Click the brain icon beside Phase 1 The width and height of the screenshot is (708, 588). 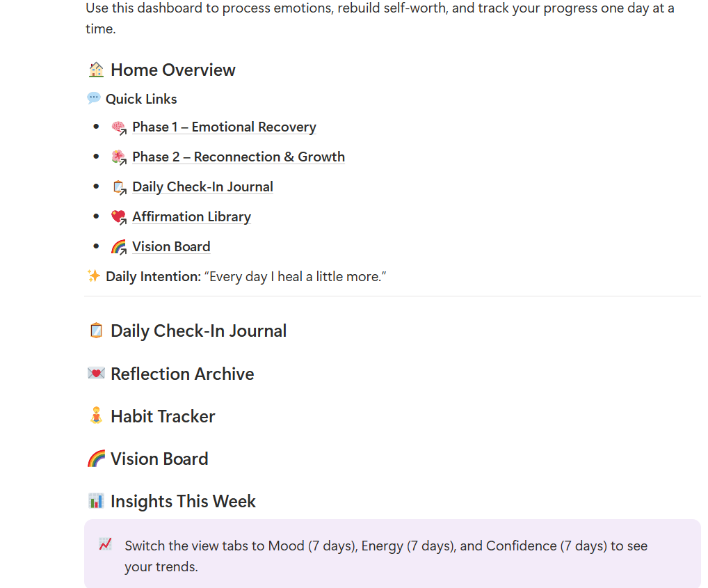click(x=119, y=127)
